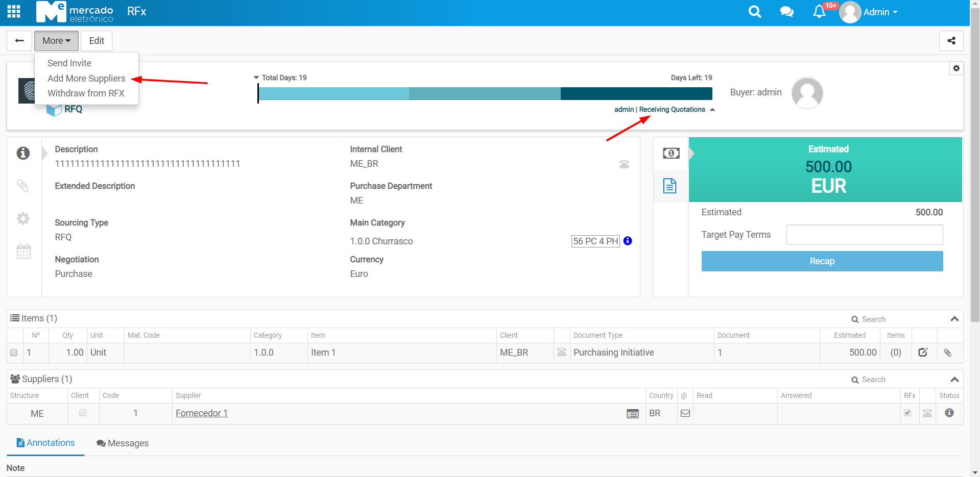Collapse the Items section chevron
The width and height of the screenshot is (980, 477).
point(954,319)
